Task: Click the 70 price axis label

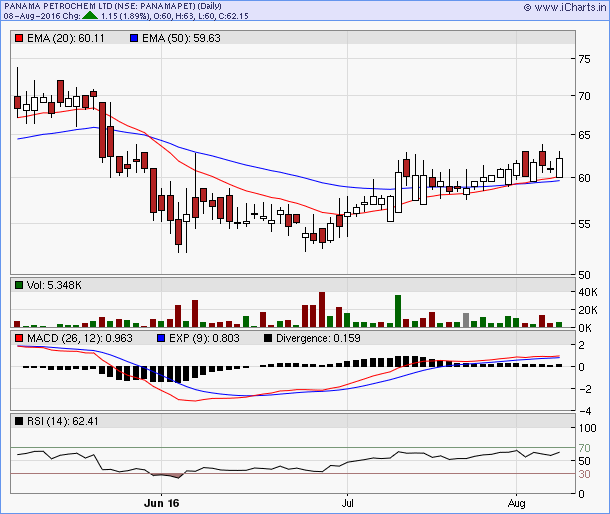Action: point(584,96)
